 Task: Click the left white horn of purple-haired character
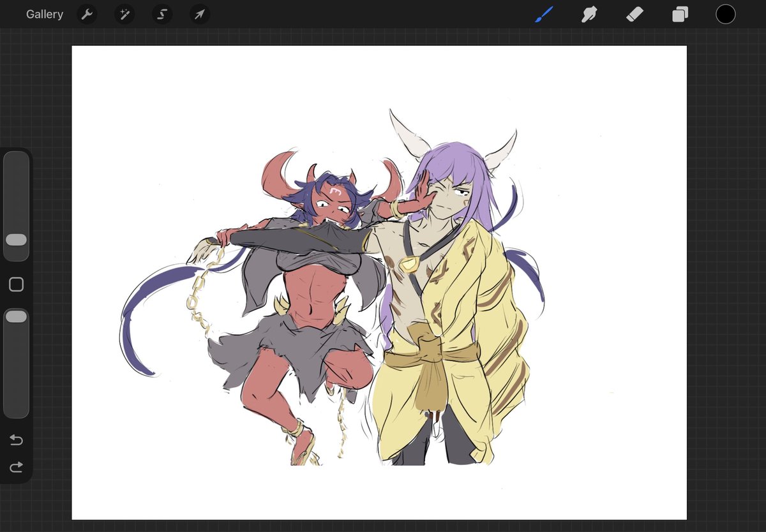point(407,135)
